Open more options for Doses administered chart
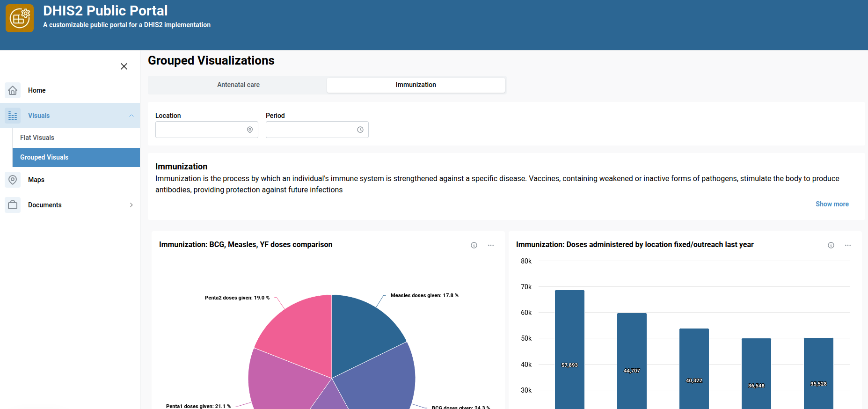This screenshot has height=409, width=868. coord(848,245)
